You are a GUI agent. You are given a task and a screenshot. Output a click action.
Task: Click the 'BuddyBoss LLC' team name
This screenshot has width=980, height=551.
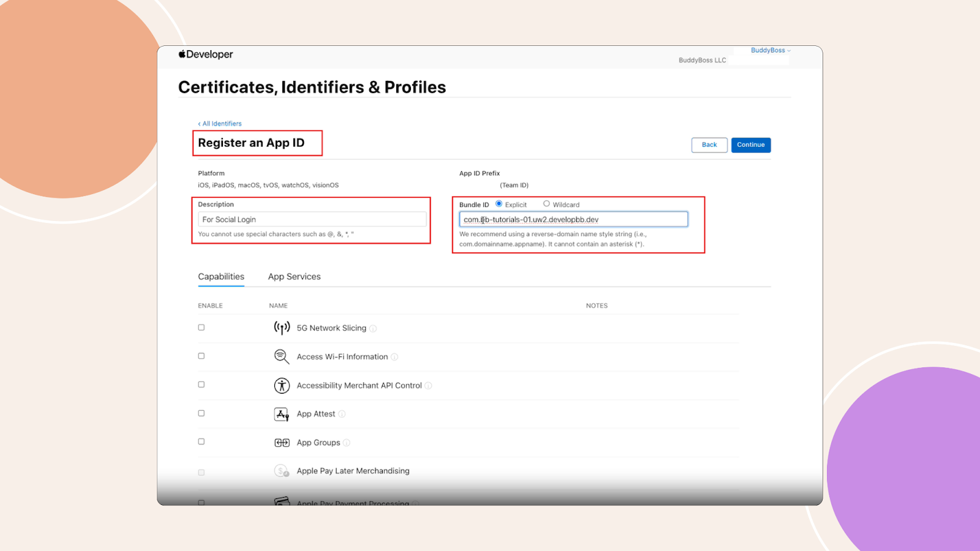(x=703, y=60)
